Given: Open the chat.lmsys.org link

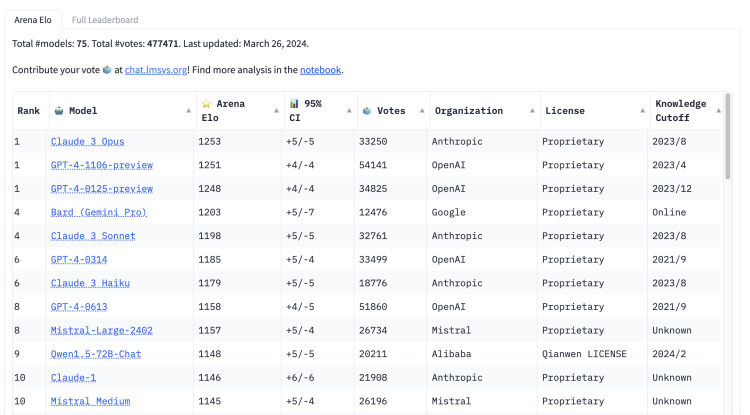Looking at the screenshot, I should (x=155, y=70).
